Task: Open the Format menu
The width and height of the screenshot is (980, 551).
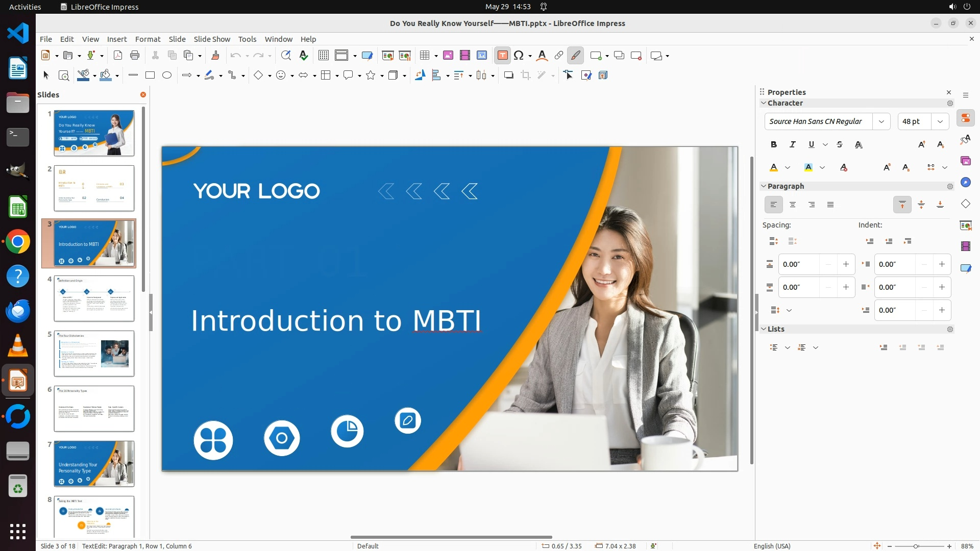Action: (148, 39)
